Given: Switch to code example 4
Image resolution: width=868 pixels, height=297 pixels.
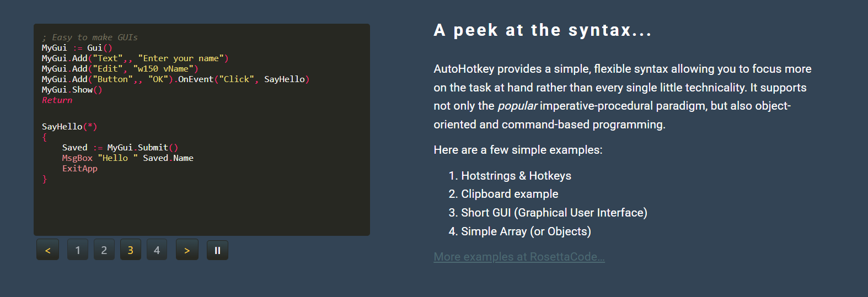Looking at the screenshot, I should tap(157, 250).
